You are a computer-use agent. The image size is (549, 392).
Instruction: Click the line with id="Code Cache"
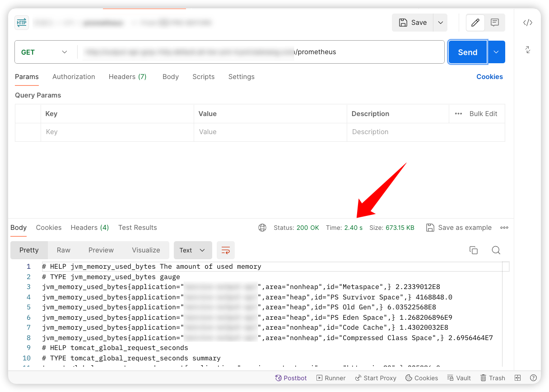245,327
